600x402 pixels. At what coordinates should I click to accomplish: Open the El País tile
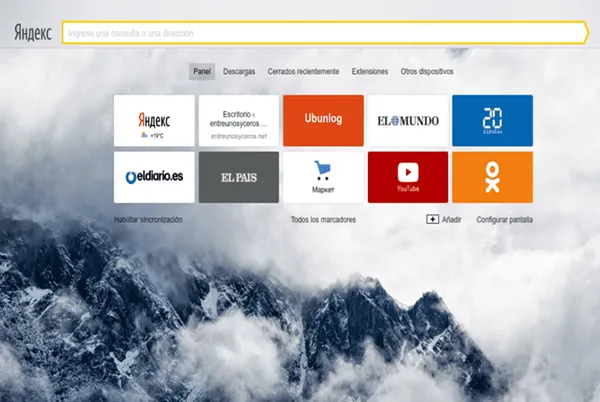click(x=238, y=177)
